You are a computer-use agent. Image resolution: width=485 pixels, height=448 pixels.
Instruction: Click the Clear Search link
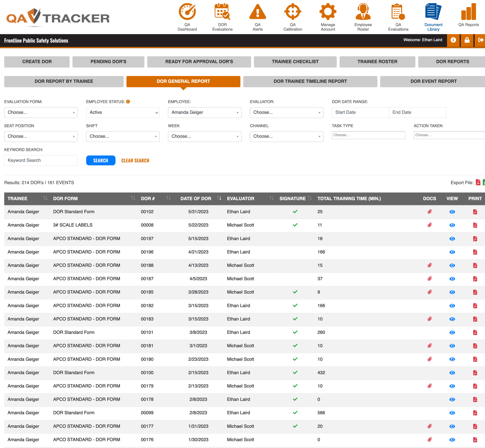point(135,160)
